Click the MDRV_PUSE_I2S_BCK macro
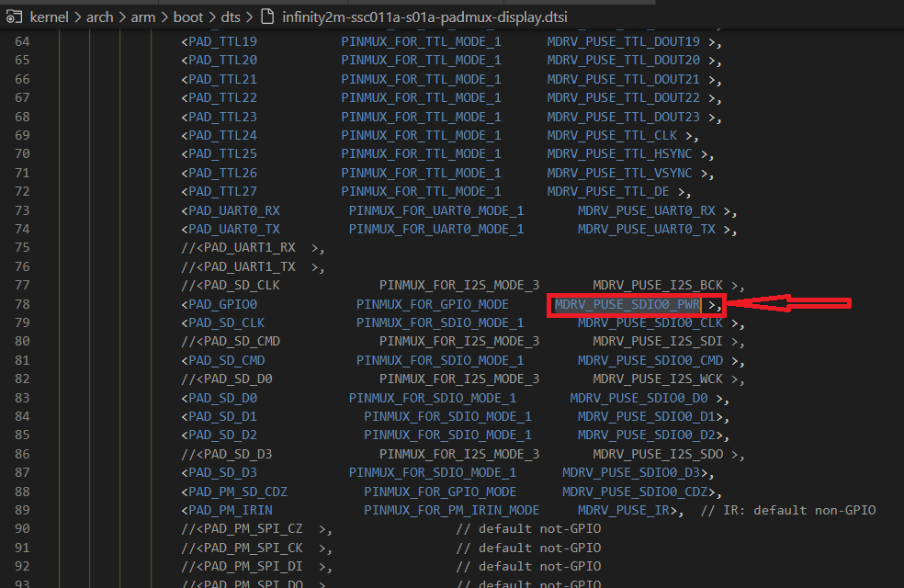This screenshot has height=588, width=904. click(x=658, y=286)
